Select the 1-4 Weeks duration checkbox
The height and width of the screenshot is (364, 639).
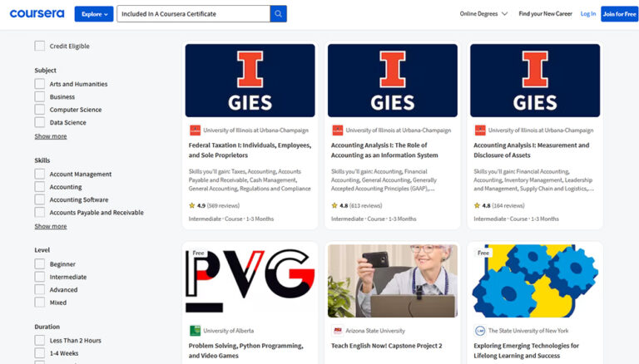40,353
